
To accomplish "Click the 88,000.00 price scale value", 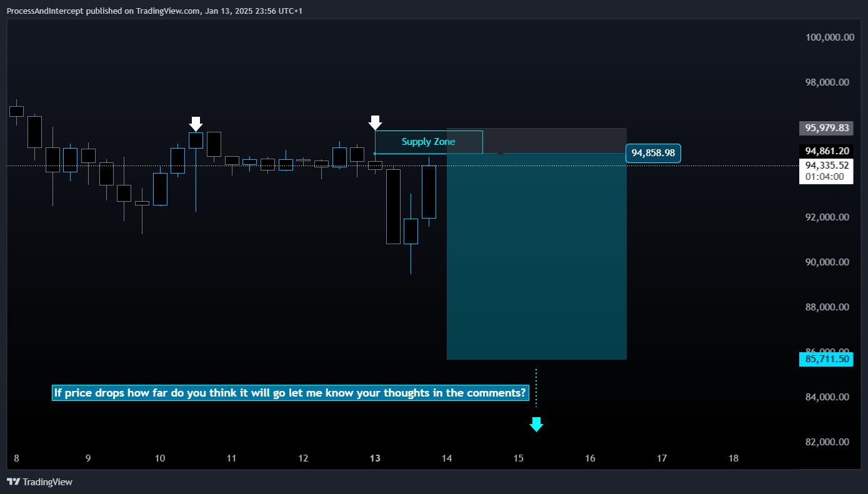I will point(827,307).
